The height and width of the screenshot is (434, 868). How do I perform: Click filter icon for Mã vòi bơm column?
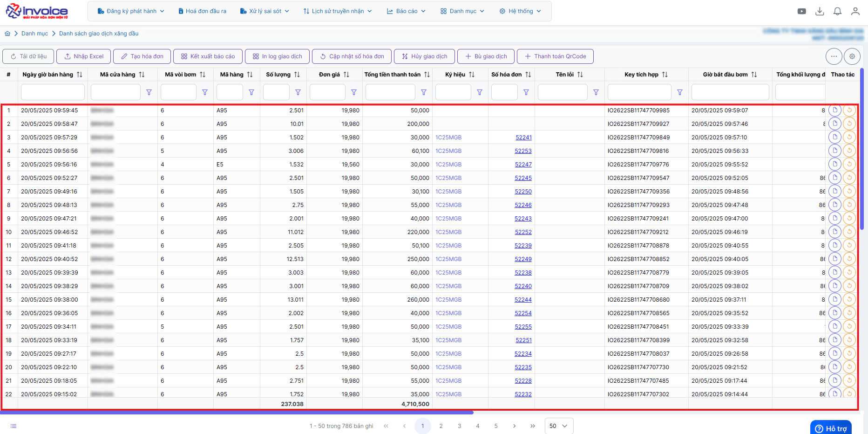click(205, 92)
